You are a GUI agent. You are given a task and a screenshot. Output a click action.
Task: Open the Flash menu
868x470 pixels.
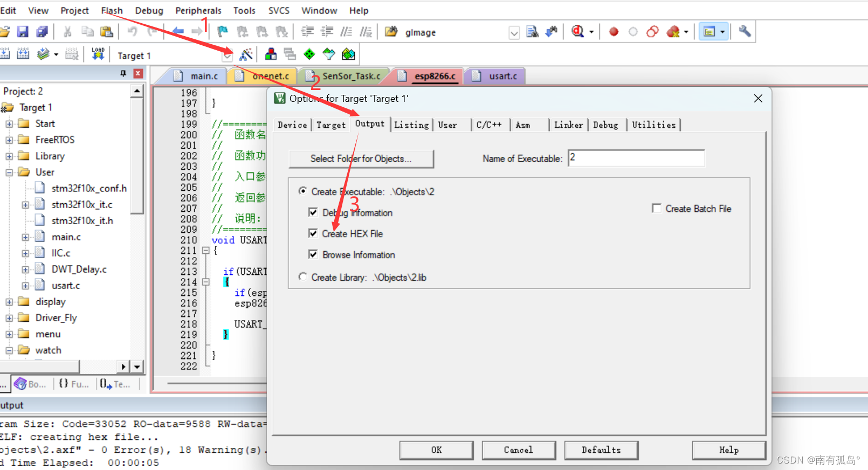point(112,10)
